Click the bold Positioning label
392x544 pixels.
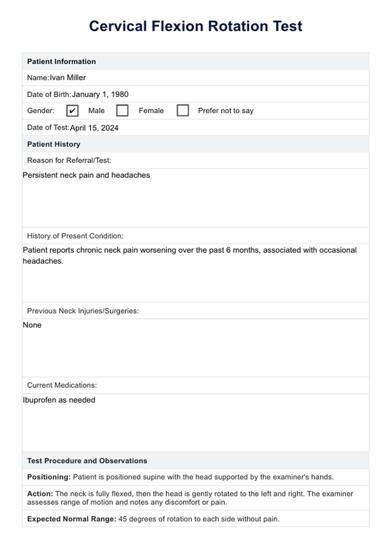click(x=49, y=477)
